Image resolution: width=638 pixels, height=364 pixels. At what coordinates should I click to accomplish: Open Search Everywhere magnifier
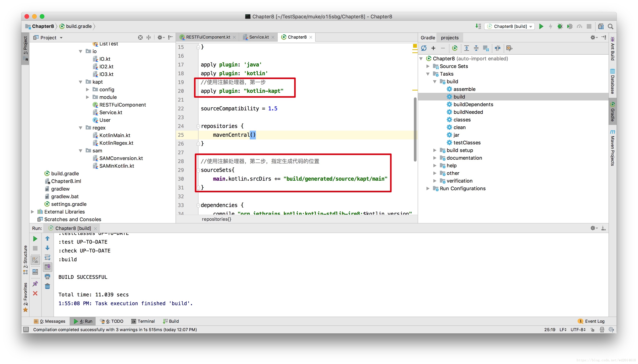pos(611,27)
